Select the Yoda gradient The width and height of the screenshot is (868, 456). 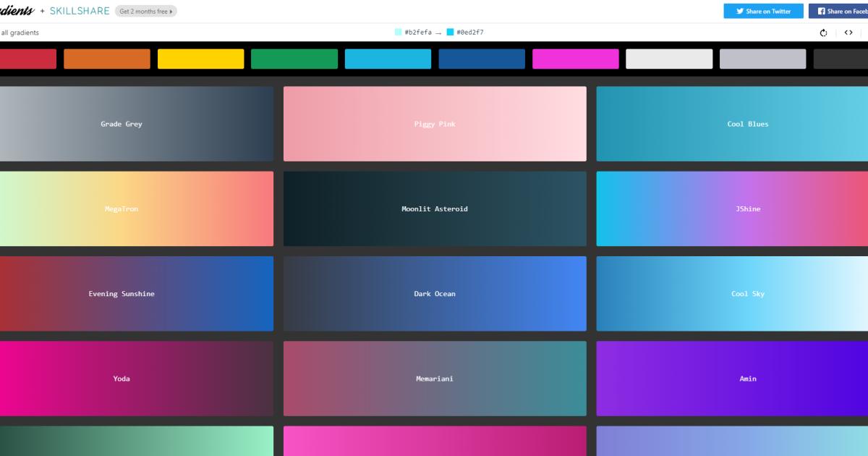(x=122, y=379)
